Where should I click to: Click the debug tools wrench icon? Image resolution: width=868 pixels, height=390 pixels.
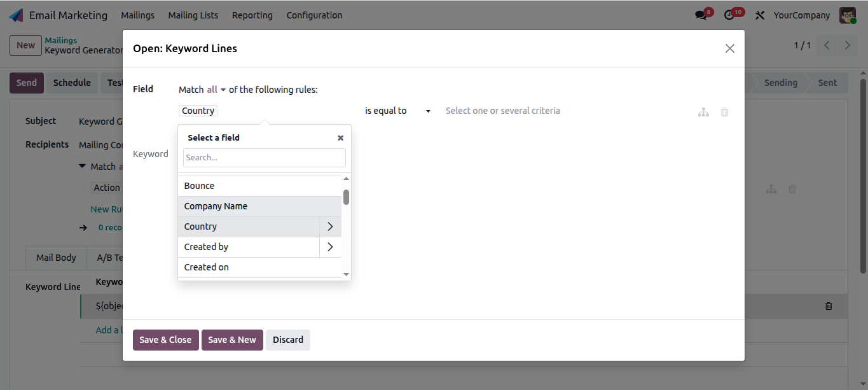(x=759, y=15)
